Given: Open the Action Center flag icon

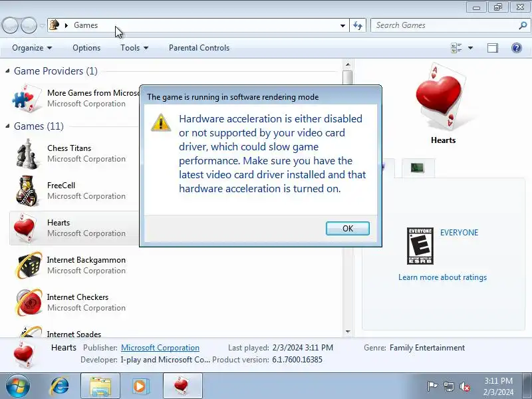Looking at the screenshot, I should pos(432,386).
